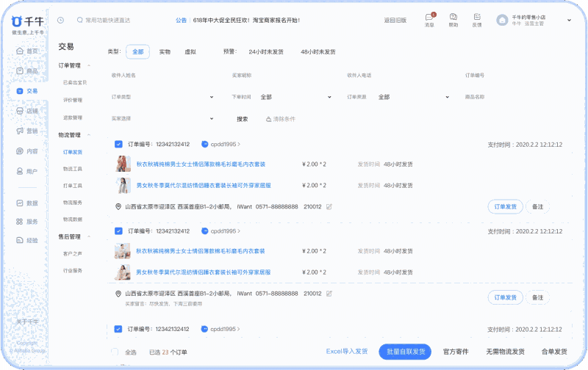Filter by 48小时未发货 warning
This screenshot has height=370, width=588.
tap(318, 51)
